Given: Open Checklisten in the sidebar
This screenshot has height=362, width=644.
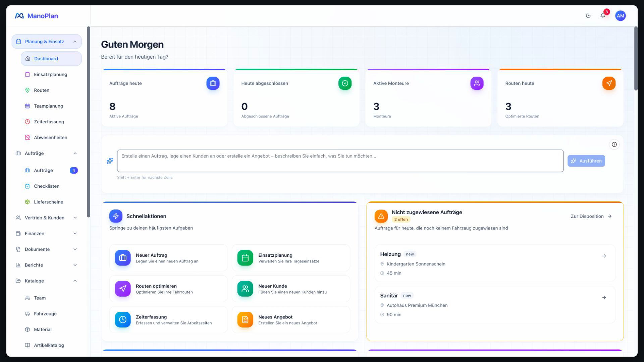Looking at the screenshot, I should point(51,186).
